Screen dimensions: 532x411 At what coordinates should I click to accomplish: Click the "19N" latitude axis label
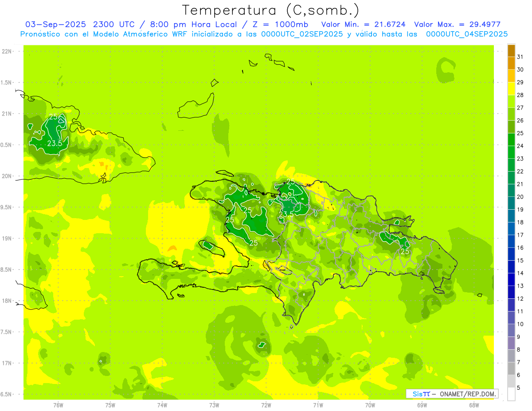(7, 239)
